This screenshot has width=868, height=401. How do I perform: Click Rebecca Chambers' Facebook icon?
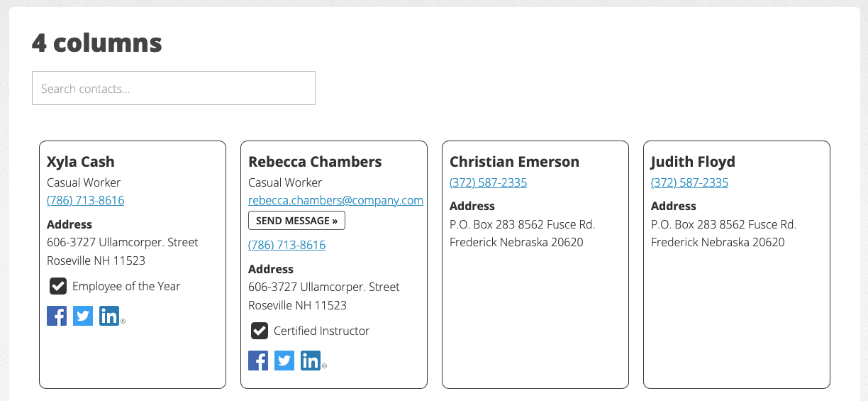tap(258, 361)
